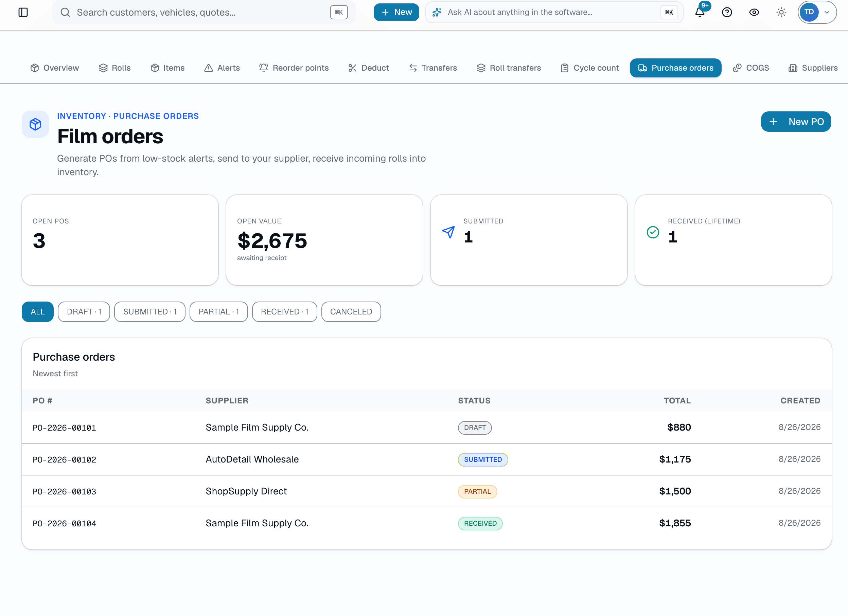This screenshot has width=848, height=616.
Task: Click the PARTIAL status badge
Action: click(477, 491)
